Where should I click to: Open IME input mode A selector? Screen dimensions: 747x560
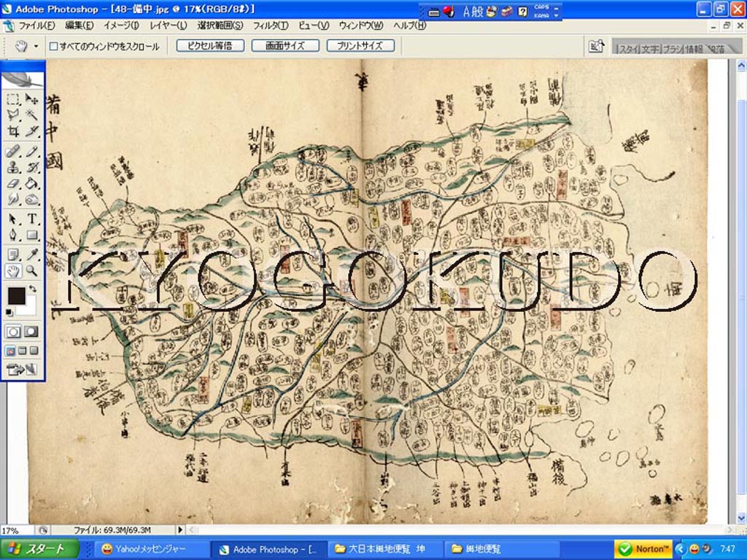coord(466,12)
